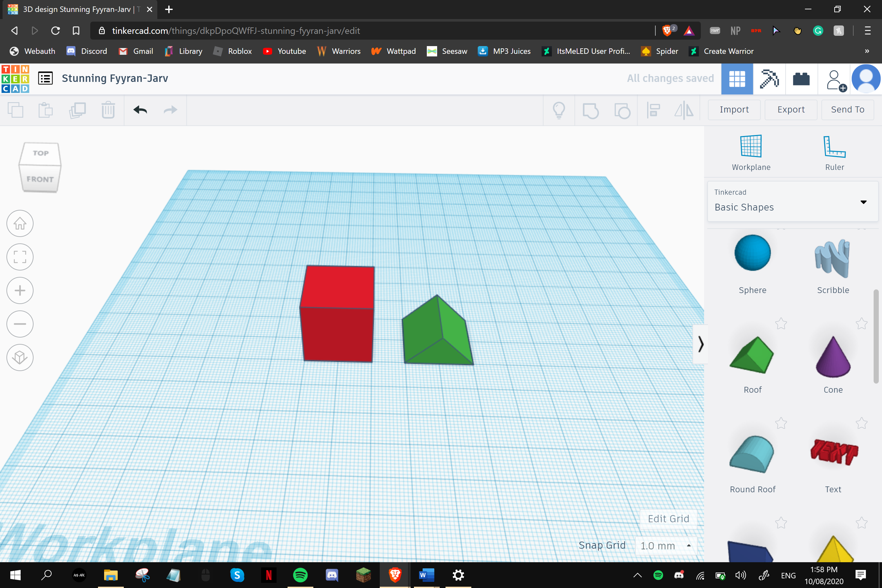Favorite the Round Roof shape star
Viewport: 882px width, 588px height.
(x=781, y=423)
